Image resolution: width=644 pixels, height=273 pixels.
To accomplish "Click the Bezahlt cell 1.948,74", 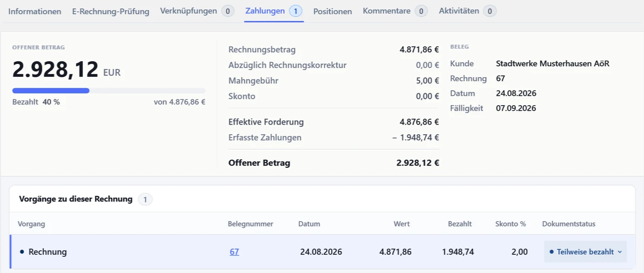I will 458,252.
